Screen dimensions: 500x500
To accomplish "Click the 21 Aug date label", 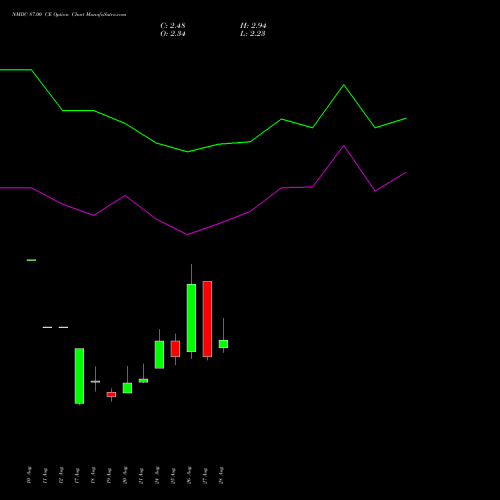I will click(141, 476).
